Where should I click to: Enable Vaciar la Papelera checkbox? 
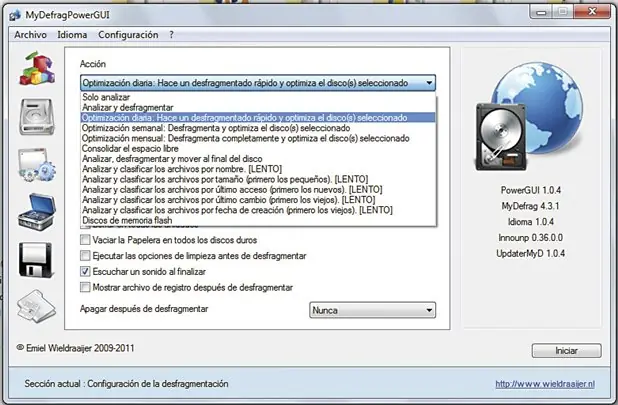click(x=85, y=240)
